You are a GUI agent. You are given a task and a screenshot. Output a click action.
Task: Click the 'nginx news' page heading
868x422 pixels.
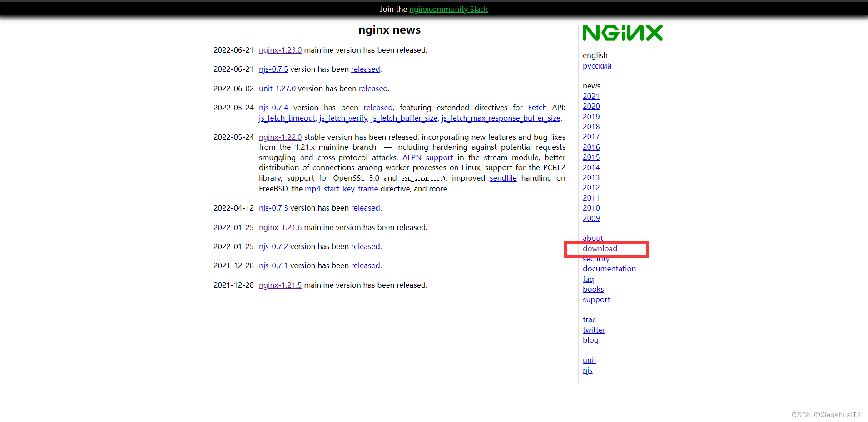pos(389,30)
